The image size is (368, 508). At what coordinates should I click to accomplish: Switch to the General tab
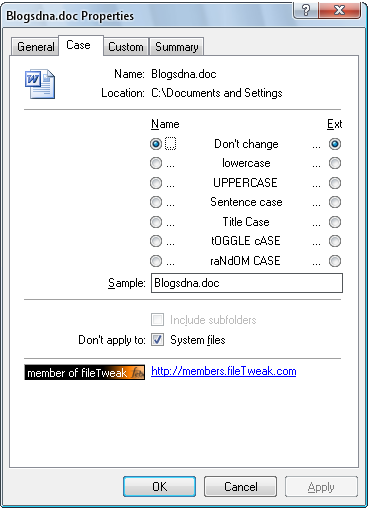[x=35, y=47]
